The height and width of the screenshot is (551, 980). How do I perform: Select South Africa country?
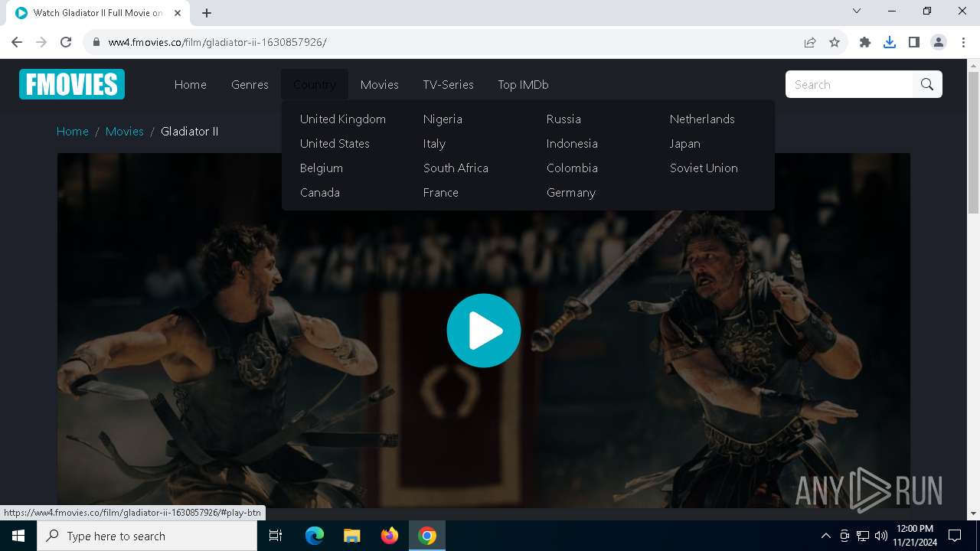pyautogui.click(x=456, y=168)
